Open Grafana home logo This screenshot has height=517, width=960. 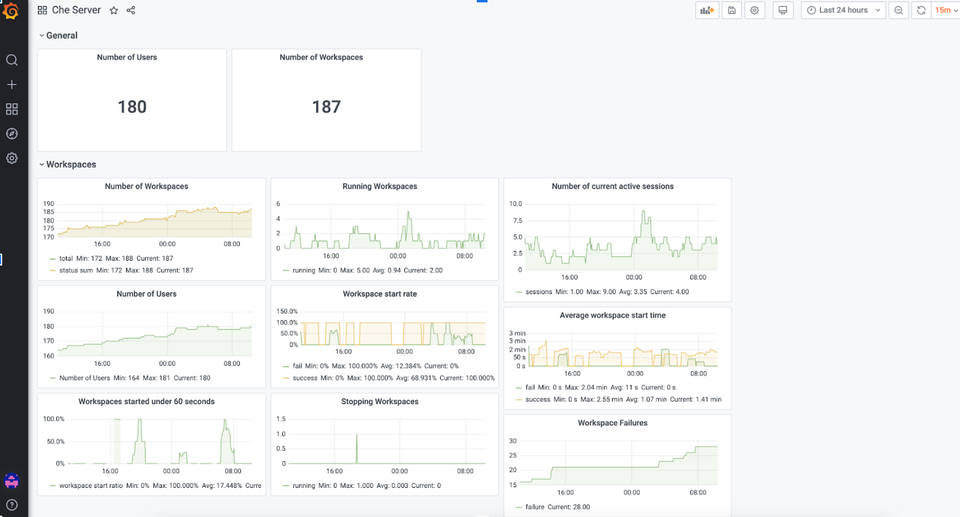tap(10, 10)
